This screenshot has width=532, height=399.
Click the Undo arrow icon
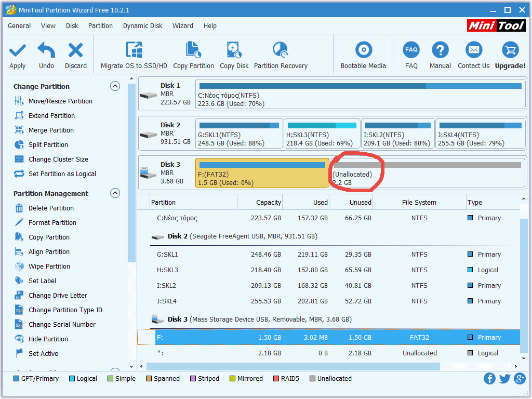(46, 51)
